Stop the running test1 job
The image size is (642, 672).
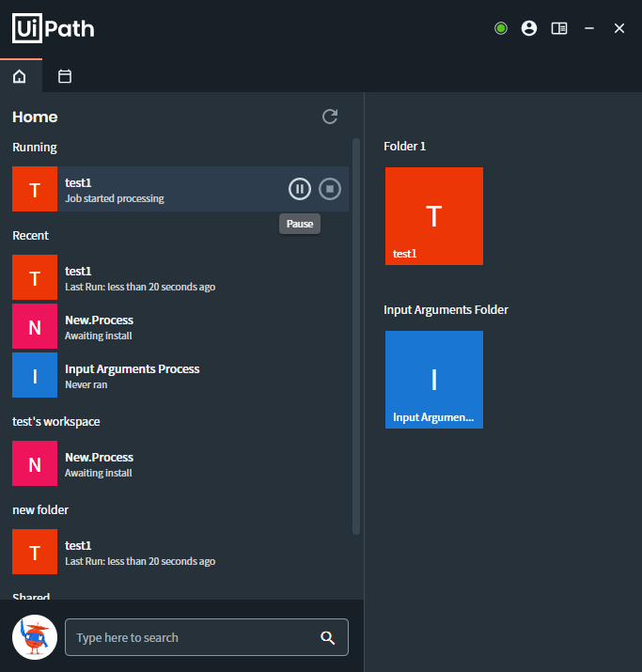(330, 189)
